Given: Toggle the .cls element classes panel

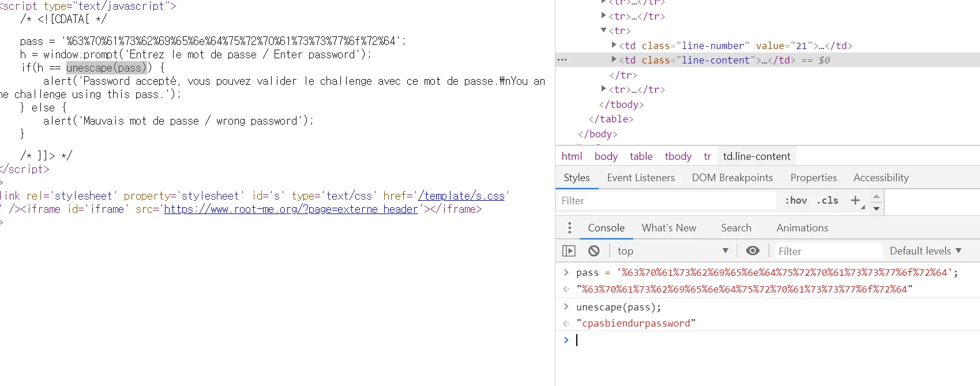Looking at the screenshot, I should point(828,200).
